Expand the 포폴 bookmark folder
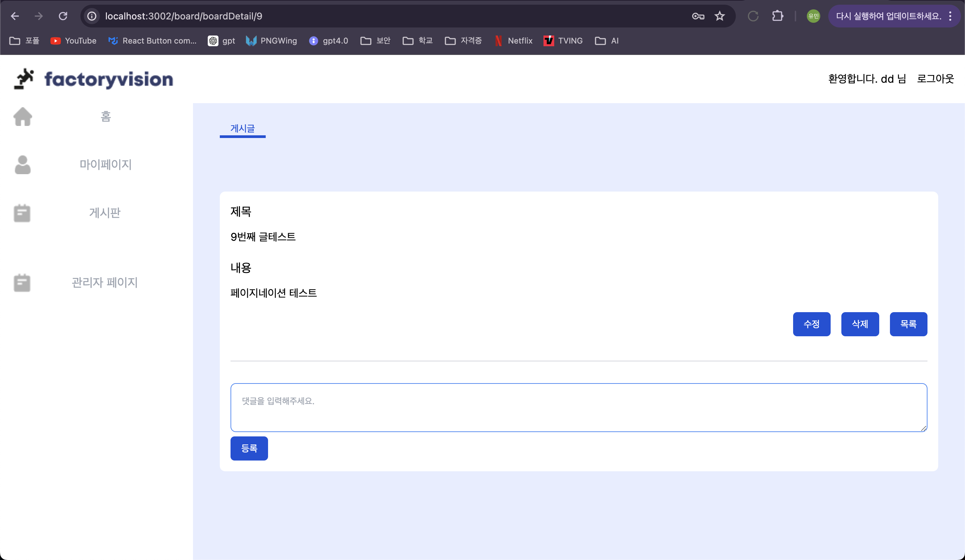The width and height of the screenshot is (965, 560). point(24,41)
